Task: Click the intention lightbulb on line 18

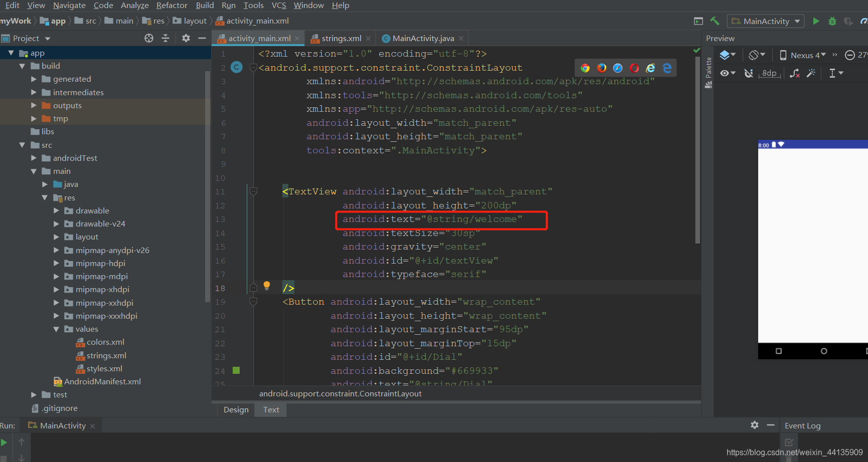Action: pyautogui.click(x=267, y=286)
